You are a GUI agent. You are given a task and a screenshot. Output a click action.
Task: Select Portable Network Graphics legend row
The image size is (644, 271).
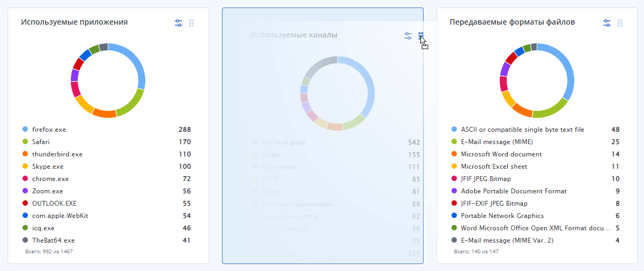[x=536, y=216]
